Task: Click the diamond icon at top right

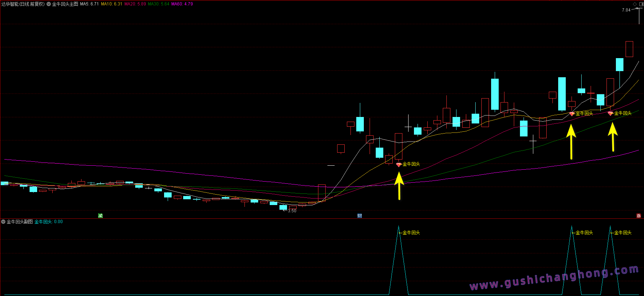Action: tap(635, 4)
